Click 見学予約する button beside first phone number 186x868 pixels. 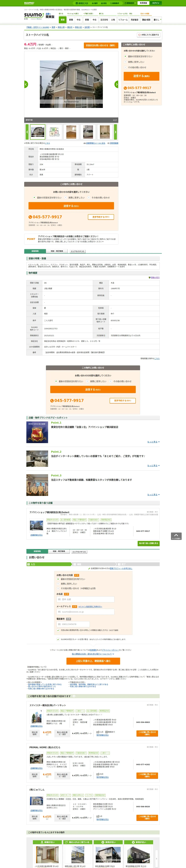[101, 217]
